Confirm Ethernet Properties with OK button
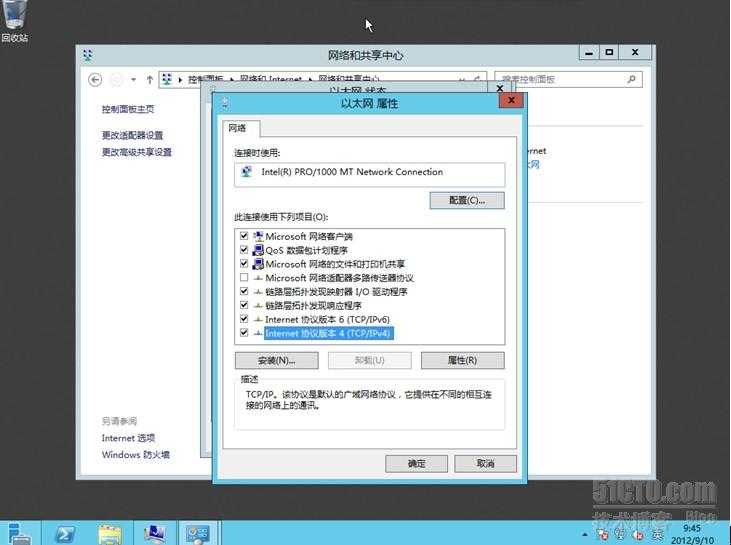 [x=416, y=464]
